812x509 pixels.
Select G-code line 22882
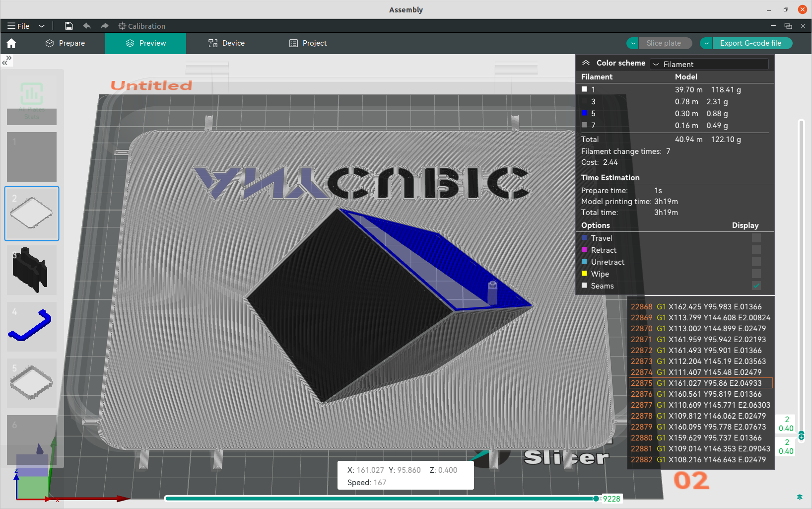[701, 459]
